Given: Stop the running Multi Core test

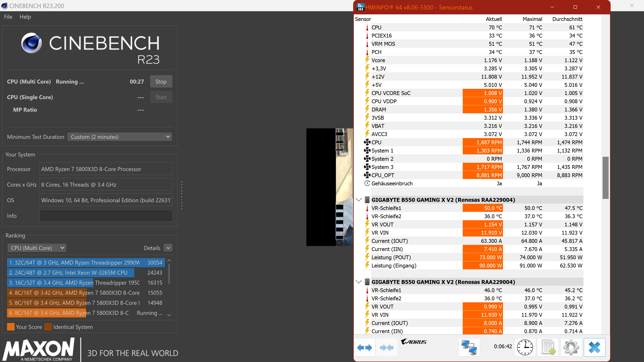Looking at the screenshot, I should 161,82.
